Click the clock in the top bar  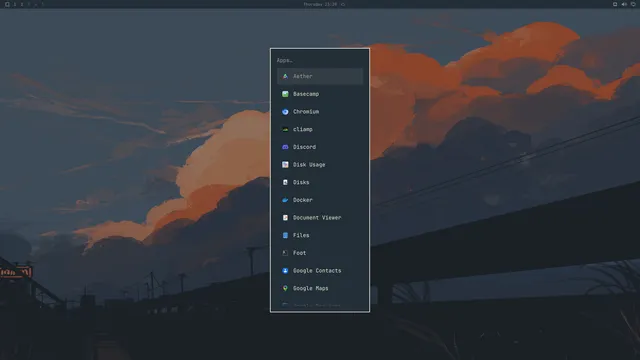320,4
